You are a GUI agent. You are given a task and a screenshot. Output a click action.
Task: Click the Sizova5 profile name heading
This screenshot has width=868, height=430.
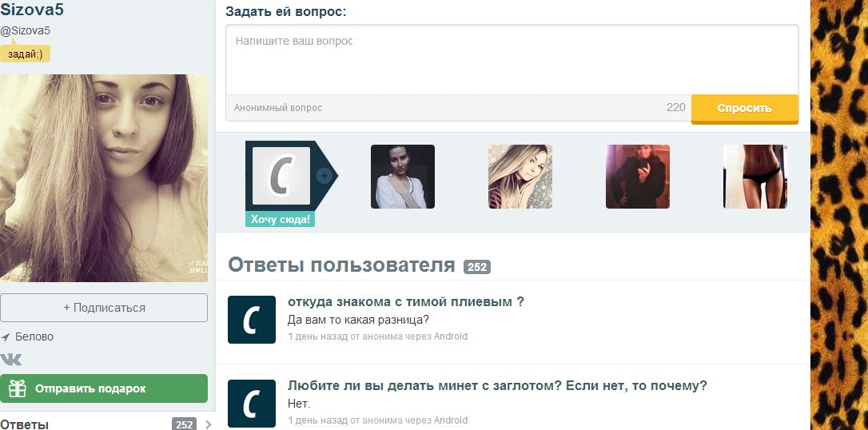32,8
